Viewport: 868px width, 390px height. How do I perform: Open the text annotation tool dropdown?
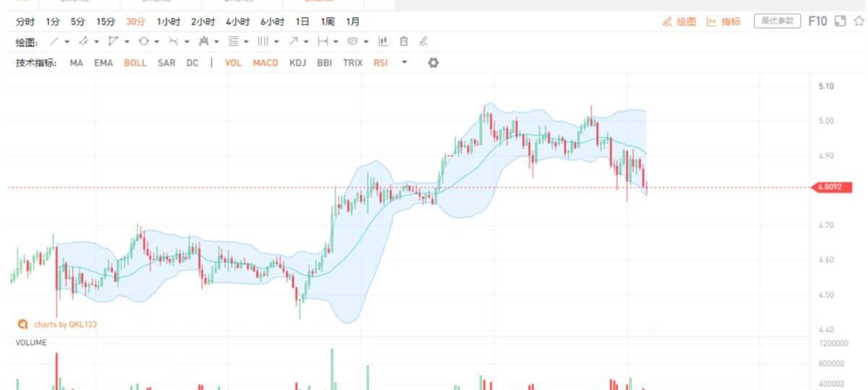coord(366,42)
